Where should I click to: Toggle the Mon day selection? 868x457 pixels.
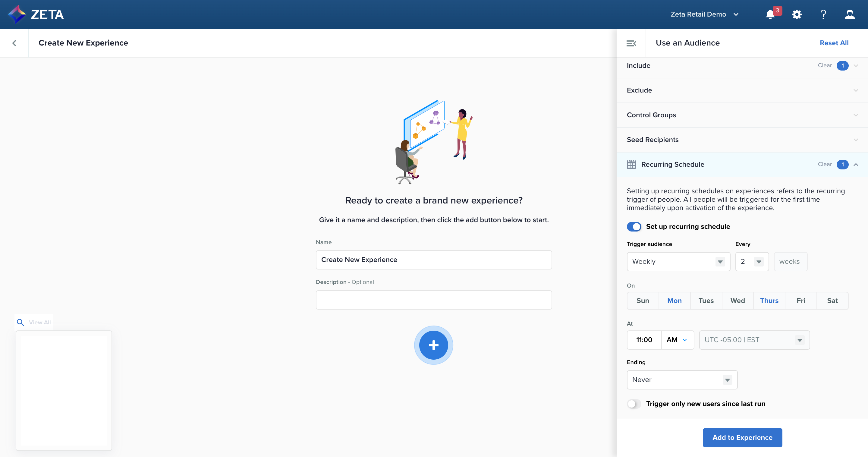pyautogui.click(x=674, y=301)
